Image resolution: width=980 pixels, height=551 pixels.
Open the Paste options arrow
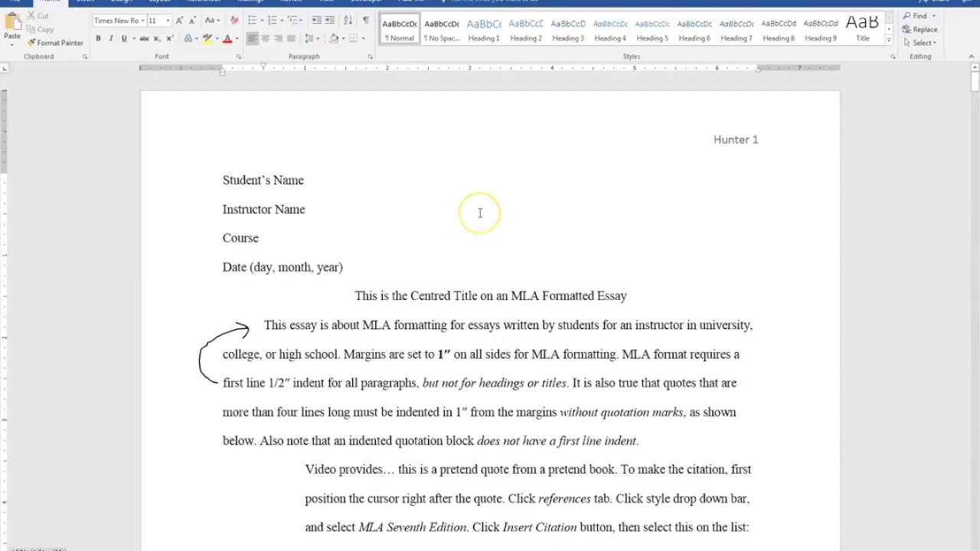[x=11, y=44]
